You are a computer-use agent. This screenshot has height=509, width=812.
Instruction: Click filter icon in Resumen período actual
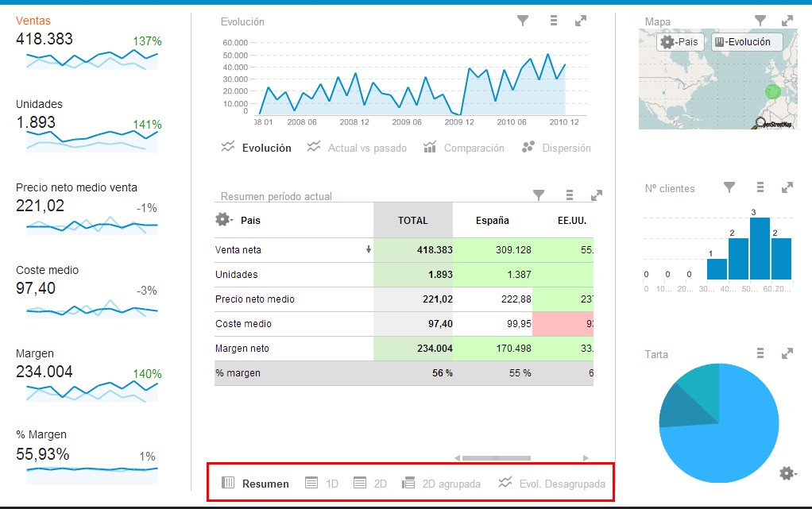(539, 195)
